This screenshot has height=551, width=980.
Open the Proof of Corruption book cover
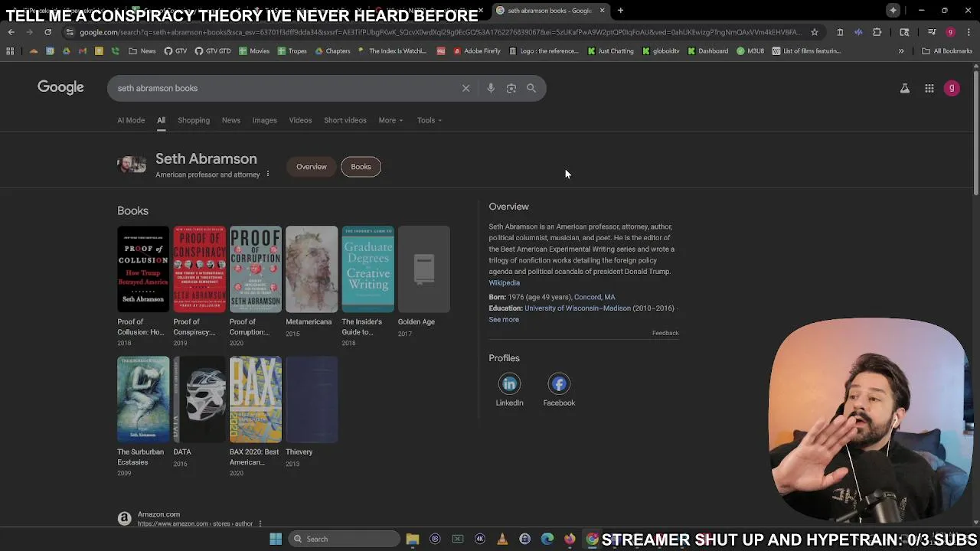click(x=256, y=269)
